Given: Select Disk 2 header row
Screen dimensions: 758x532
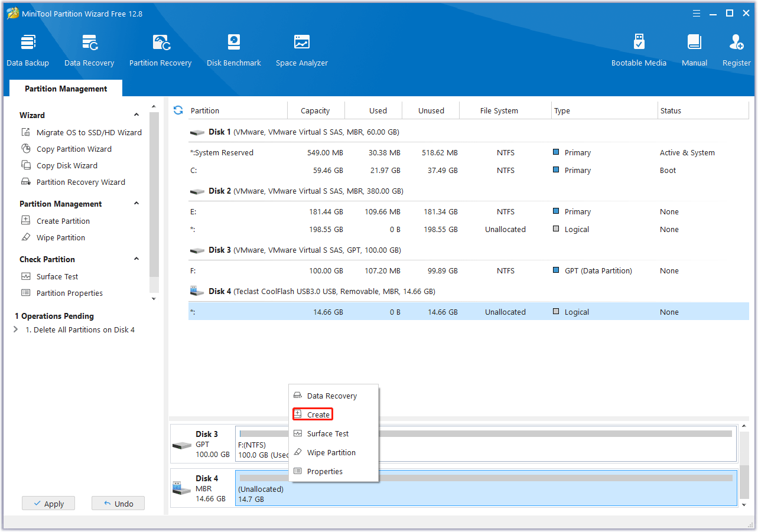Looking at the screenshot, I should click(x=469, y=191).
